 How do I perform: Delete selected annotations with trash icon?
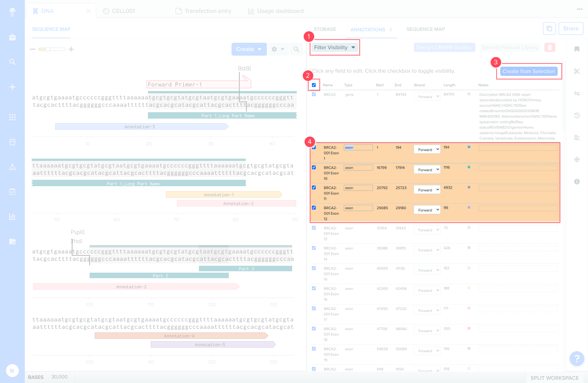tap(550, 47)
